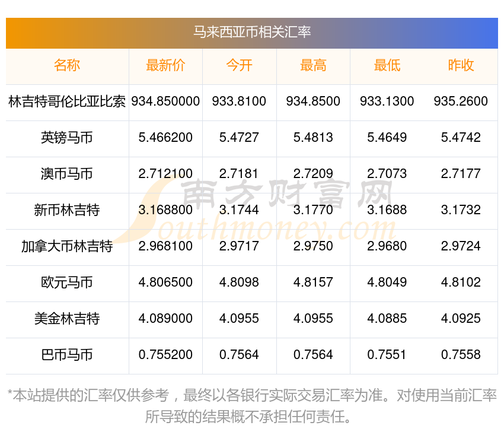
Task: Click lowest value 2.9680
Action: (x=387, y=246)
